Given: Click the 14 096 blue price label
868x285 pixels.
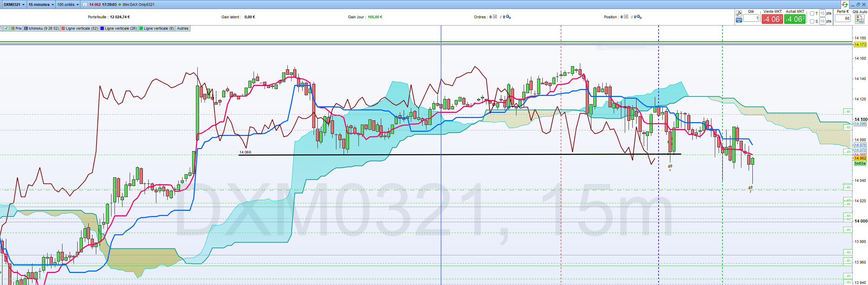Looking at the screenshot, I should 860,124.
